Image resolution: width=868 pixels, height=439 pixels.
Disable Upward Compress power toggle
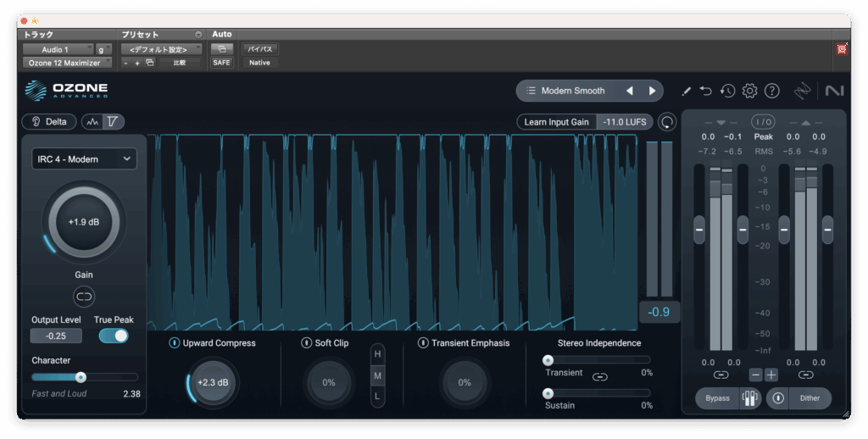coord(175,343)
